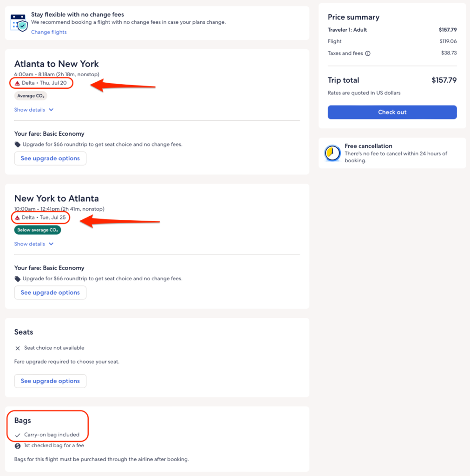
Task: Click See upgrade options for the return flight
Action: click(50, 293)
